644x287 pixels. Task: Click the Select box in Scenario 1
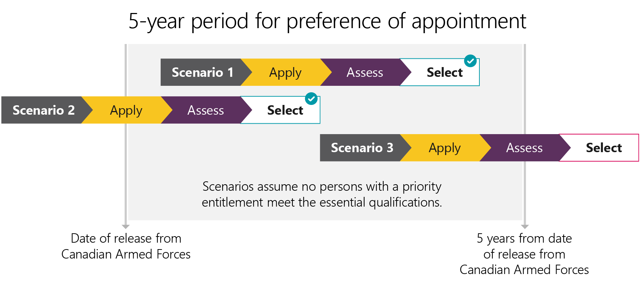444,73
